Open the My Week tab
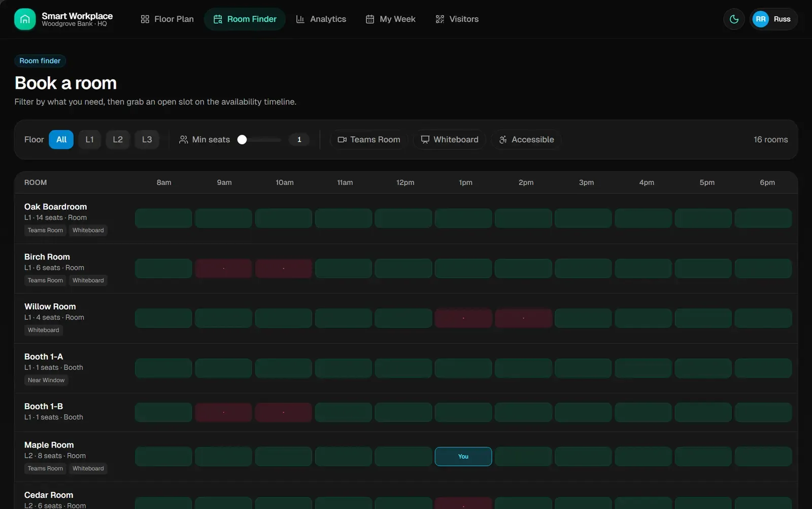Screen dimensions: 812x509 (391, 19)
